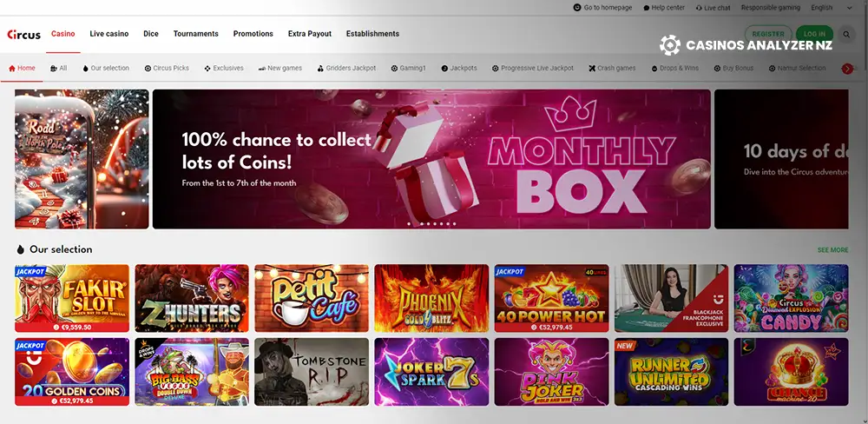Select the Our selection category tab
Screen dimensions: 868x424
pos(106,68)
